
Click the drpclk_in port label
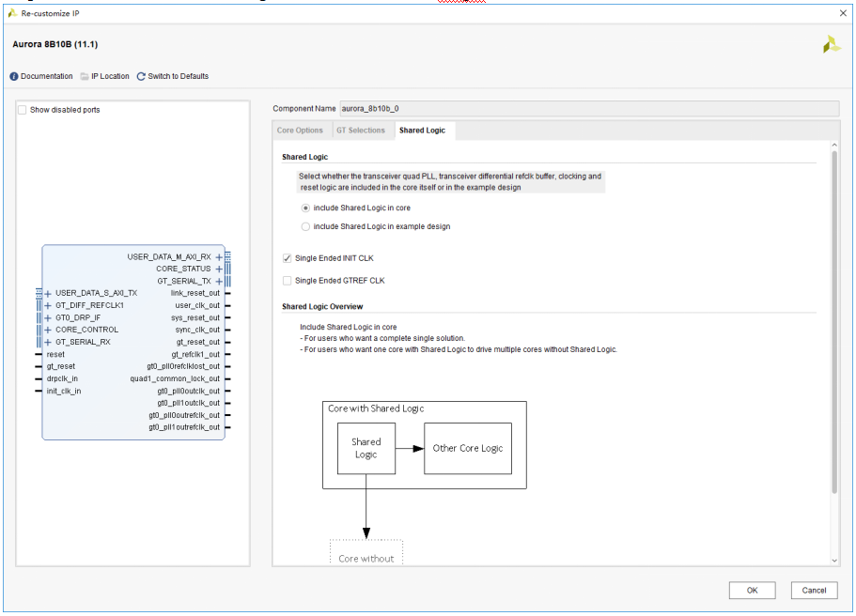point(62,378)
